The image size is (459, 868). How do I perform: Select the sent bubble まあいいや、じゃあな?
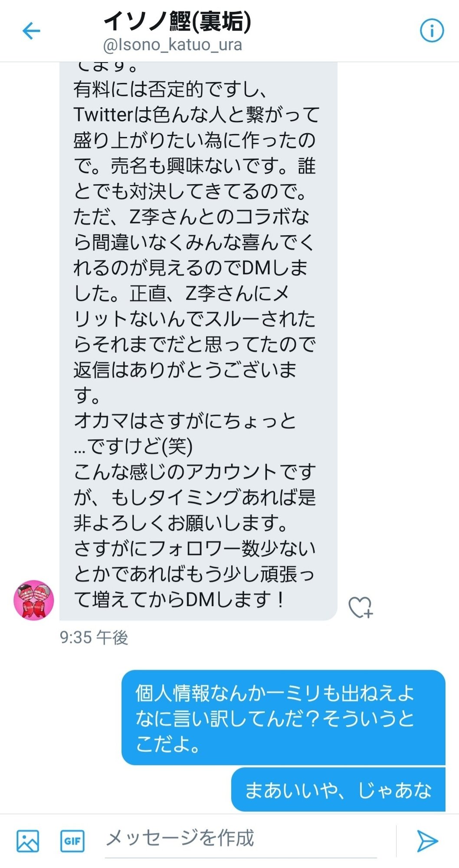click(338, 790)
